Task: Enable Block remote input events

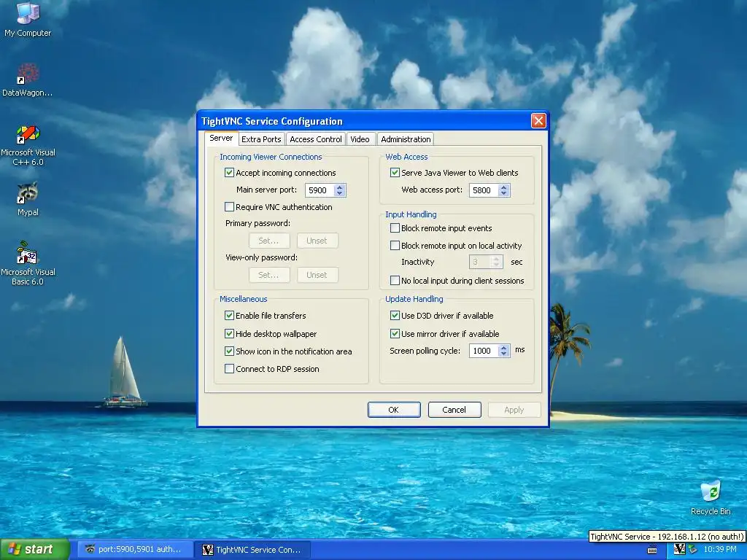Action: click(395, 228)
